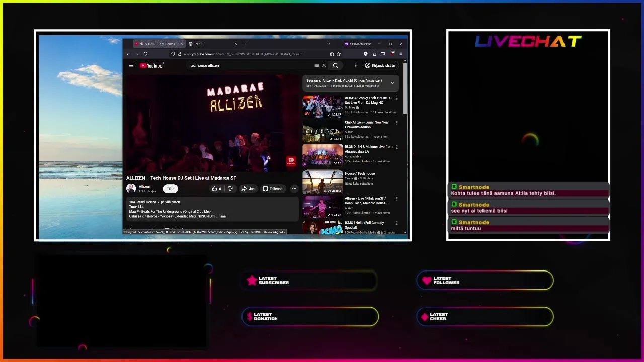Click the translate icon in address bar

tap(332, 54)
